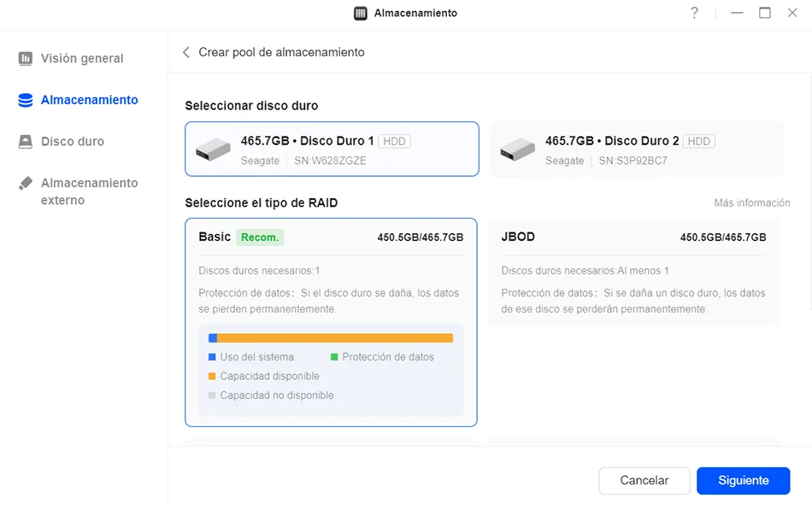Click Disco Duro 2 hard drive image
The width and height of the screenshot is (812, 510).
tap(517, 149)
